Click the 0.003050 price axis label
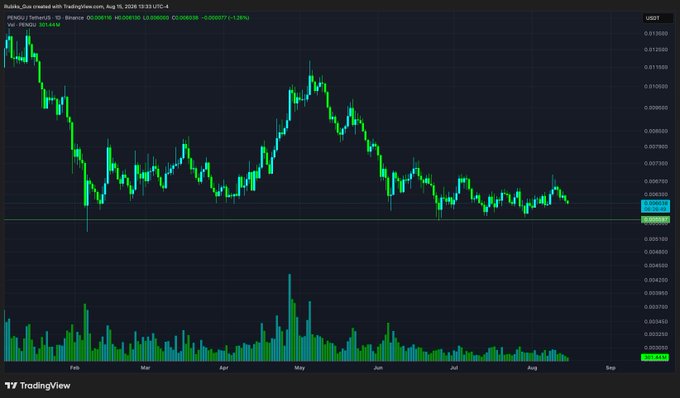This screenshot has width=680, height=398. tap(656, 348)
